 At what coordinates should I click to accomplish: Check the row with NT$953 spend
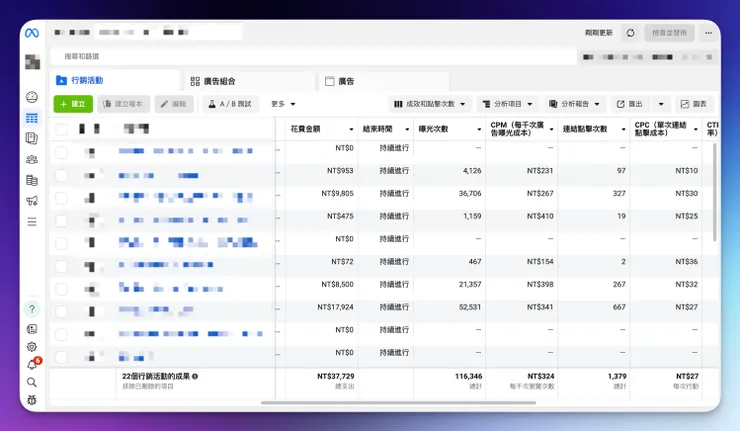(x=61, y=175)
